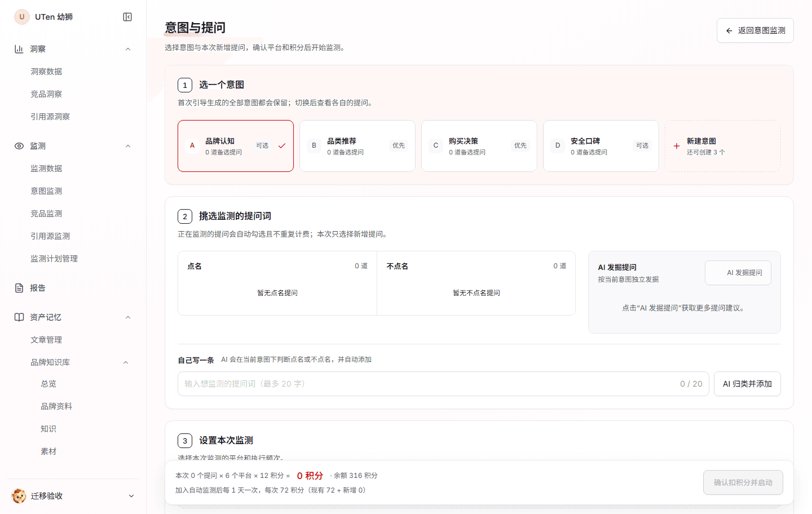Click the 资产记忆 book icon
This screenshot has height=514, width=812.
coord(19,317)
